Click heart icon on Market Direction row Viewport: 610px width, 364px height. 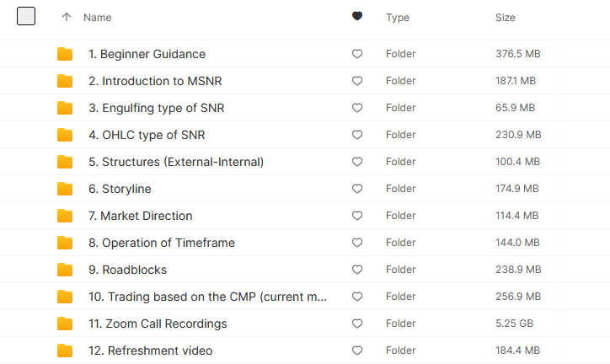click(357, 216)
